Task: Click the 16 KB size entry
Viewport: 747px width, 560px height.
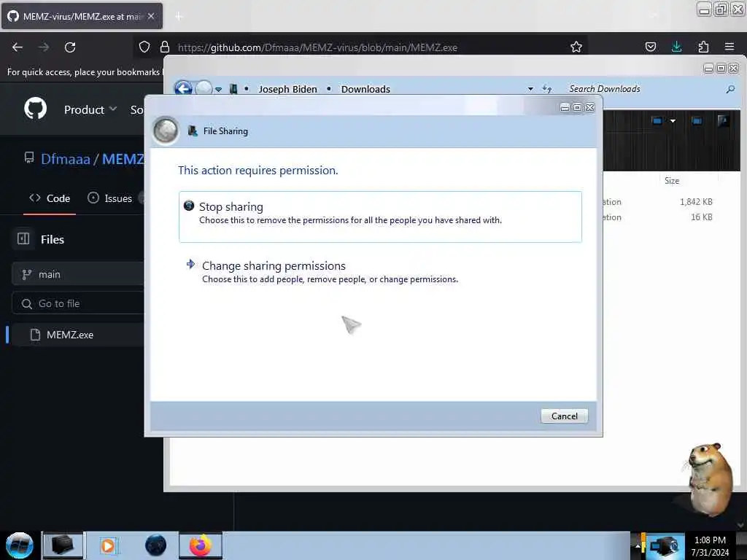Action: (701, 217)
